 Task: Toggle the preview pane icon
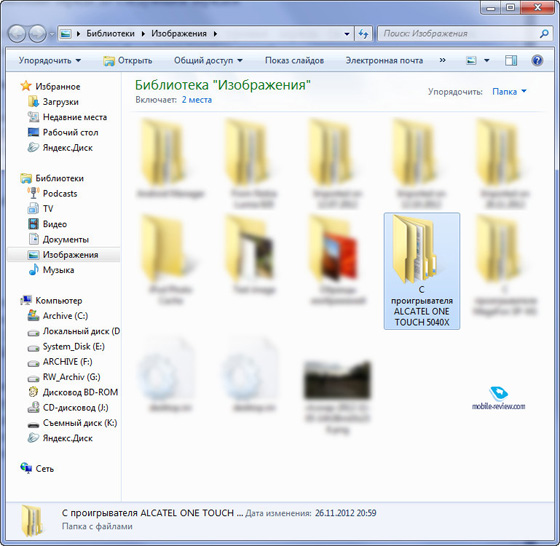[511, 60]
